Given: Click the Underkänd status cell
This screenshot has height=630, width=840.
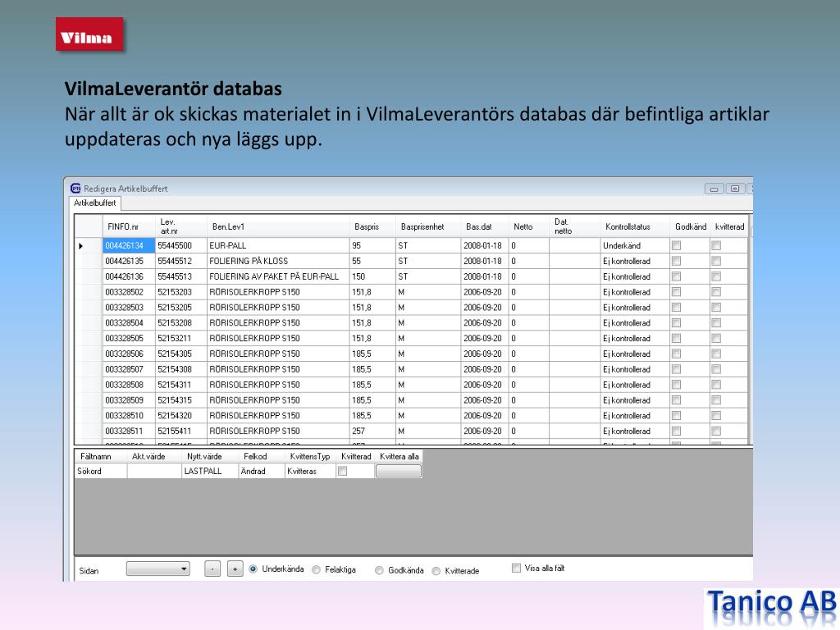Looking at the screenshot, I should (x=635, y=245).
